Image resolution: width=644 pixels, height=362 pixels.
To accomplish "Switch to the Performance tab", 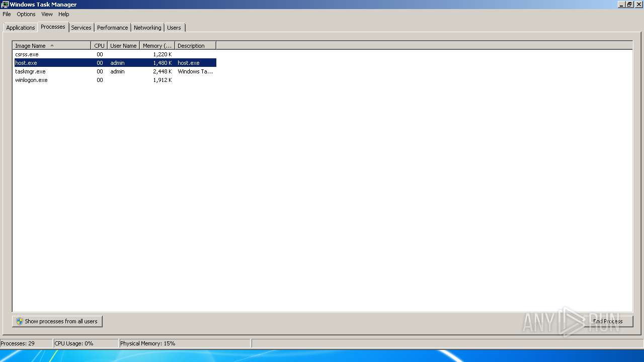I will (x=113, y=28).
